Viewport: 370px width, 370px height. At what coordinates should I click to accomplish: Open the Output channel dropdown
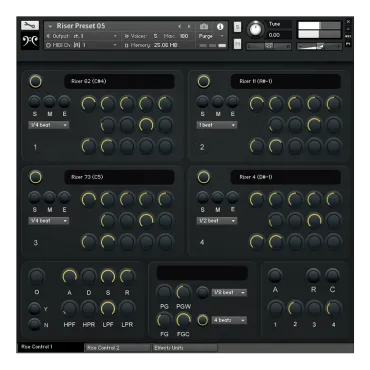tap(82, 36)
